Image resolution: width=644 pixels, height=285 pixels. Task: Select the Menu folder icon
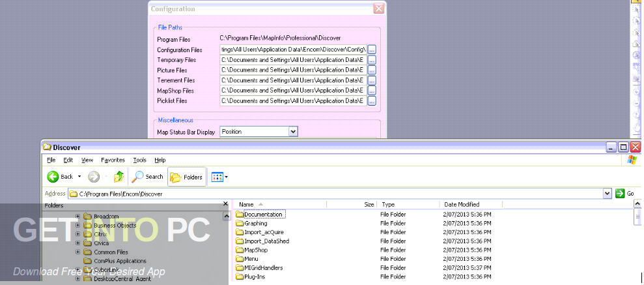pos(240,259)
